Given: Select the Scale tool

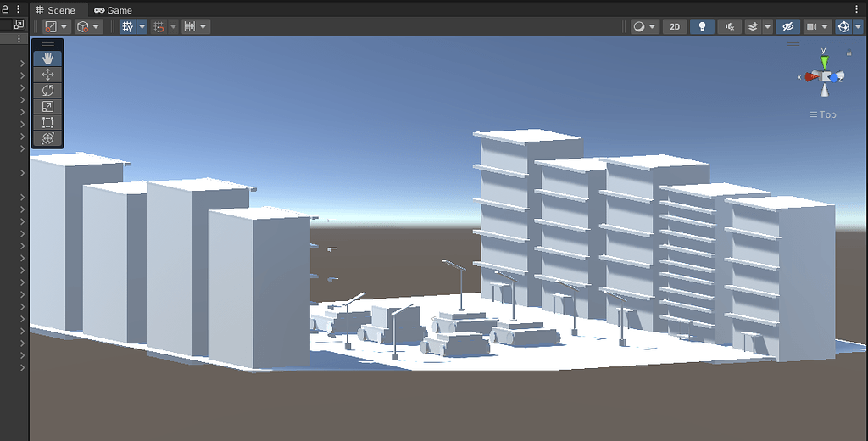Looking at the screenshot, I should click(x=47, y=106).
